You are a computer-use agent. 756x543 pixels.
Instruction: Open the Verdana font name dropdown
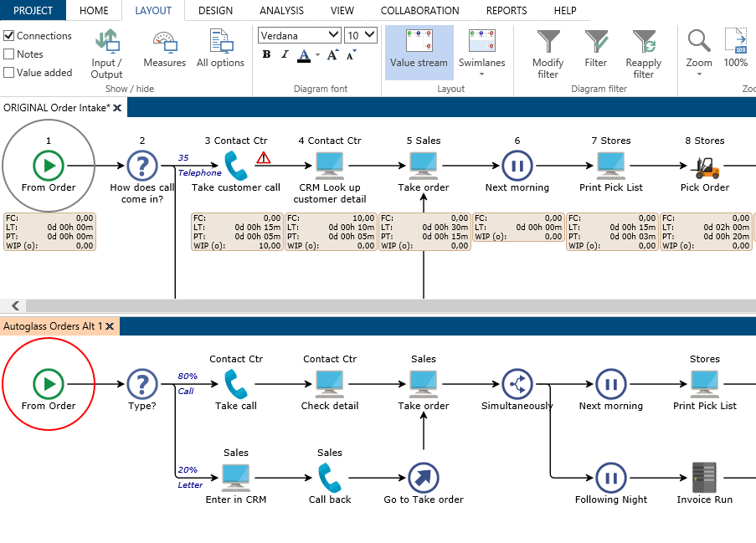[333, 35]
